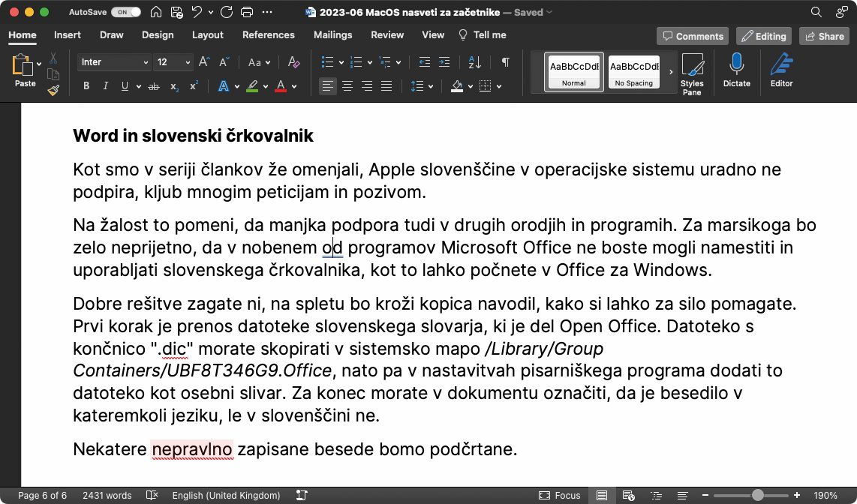Click the Editing mode button
The image size is (857, 504).
coord(763,36)
